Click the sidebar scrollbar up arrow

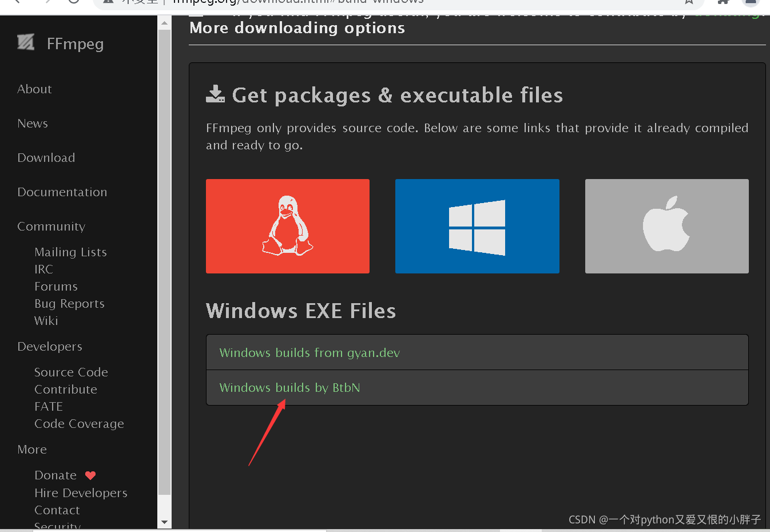point(164,23)
